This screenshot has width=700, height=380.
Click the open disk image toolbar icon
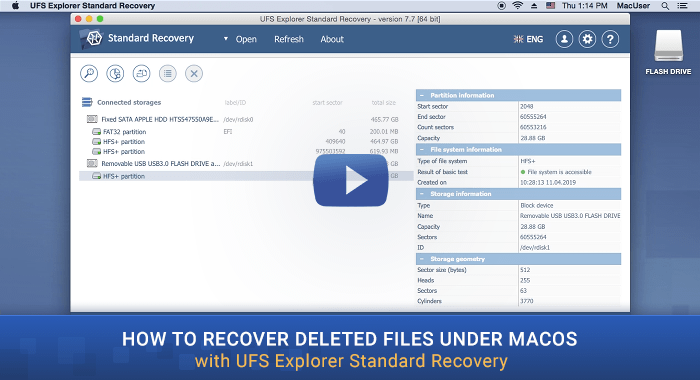(x=142, y=74)
